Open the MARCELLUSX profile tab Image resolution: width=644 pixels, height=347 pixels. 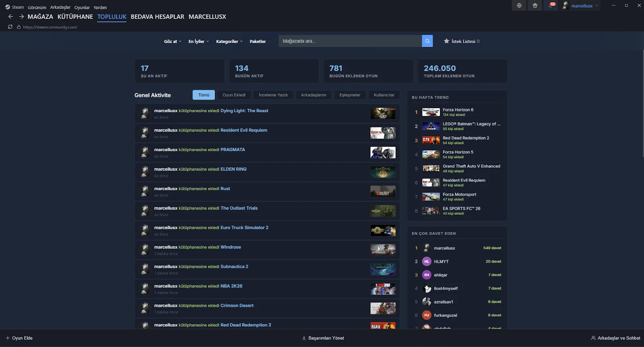(x=207, y=17)
